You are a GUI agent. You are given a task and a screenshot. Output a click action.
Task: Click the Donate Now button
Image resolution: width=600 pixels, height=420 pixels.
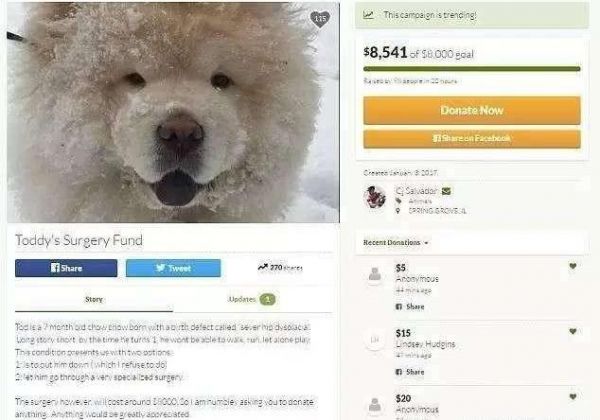pyautogui.click(x=472, y=111)
